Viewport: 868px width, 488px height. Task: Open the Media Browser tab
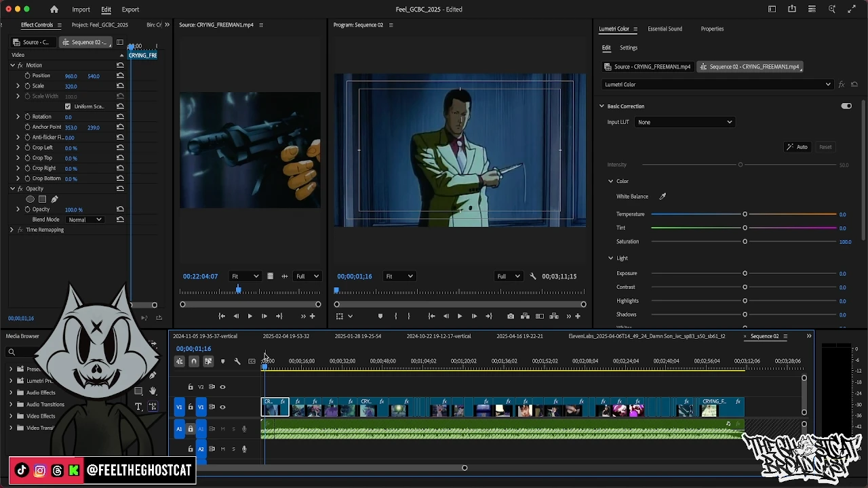[22, 336]
